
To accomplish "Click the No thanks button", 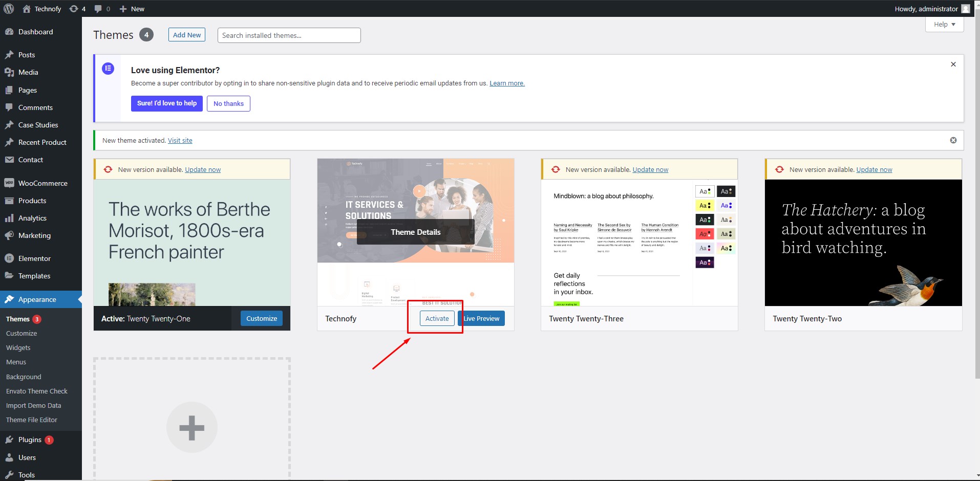I will click(x=228, y=103).
